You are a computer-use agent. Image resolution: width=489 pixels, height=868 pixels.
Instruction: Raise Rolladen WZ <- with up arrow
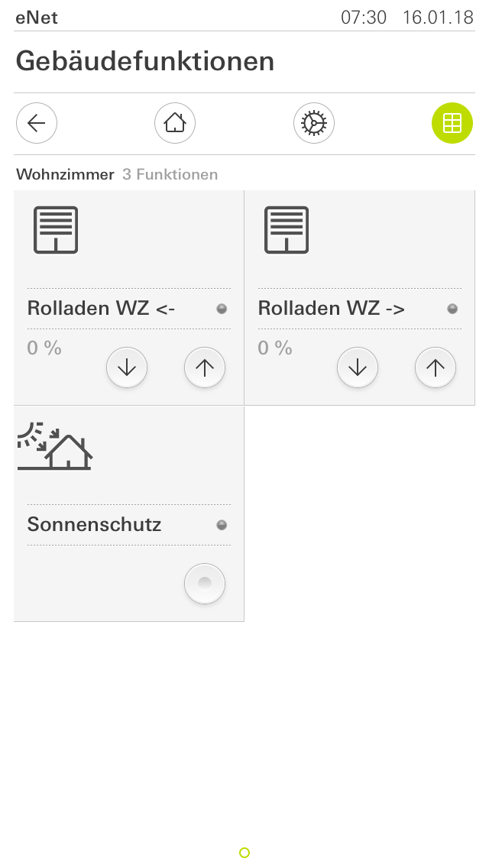pyautogui.click(x=205, y=368)
